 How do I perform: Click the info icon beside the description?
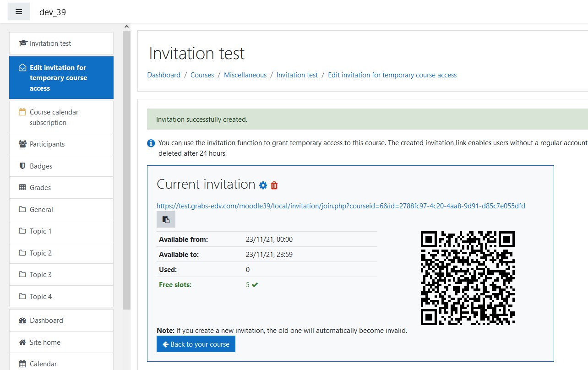[x=151, y=143]
